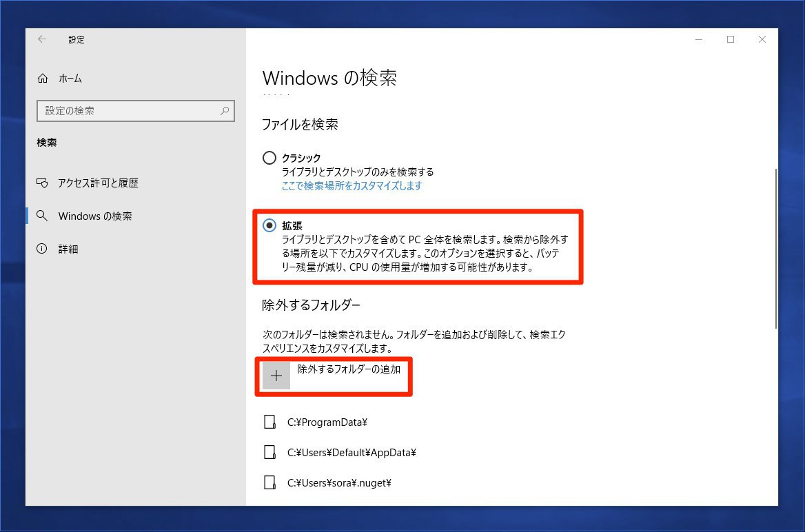Click the back arrow icon in the title bar
This screenshot has height=532, width=805.
[42, 39]
